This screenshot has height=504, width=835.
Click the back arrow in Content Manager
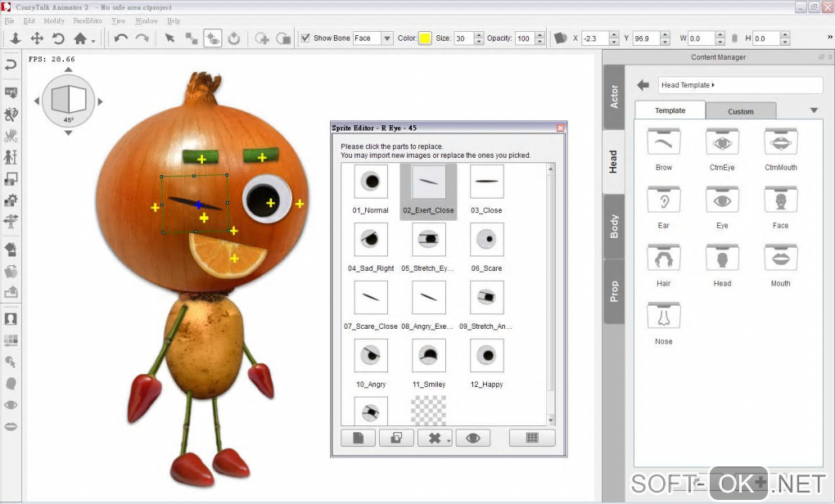coord(643,85)
